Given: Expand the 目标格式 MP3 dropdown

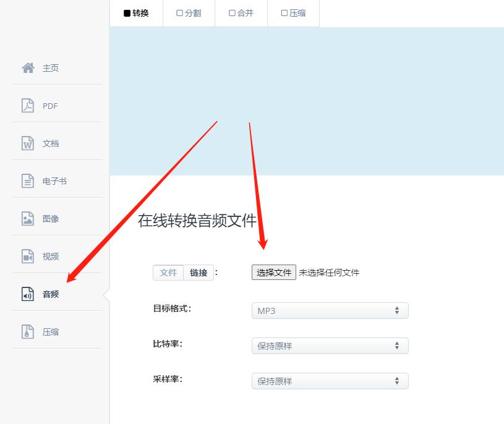Looking at the screenshot, I should coord(330,311).
